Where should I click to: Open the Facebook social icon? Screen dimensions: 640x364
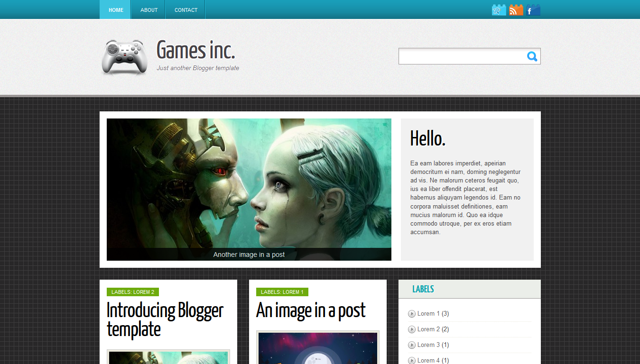pyautogui.click(x=533, y=10)
